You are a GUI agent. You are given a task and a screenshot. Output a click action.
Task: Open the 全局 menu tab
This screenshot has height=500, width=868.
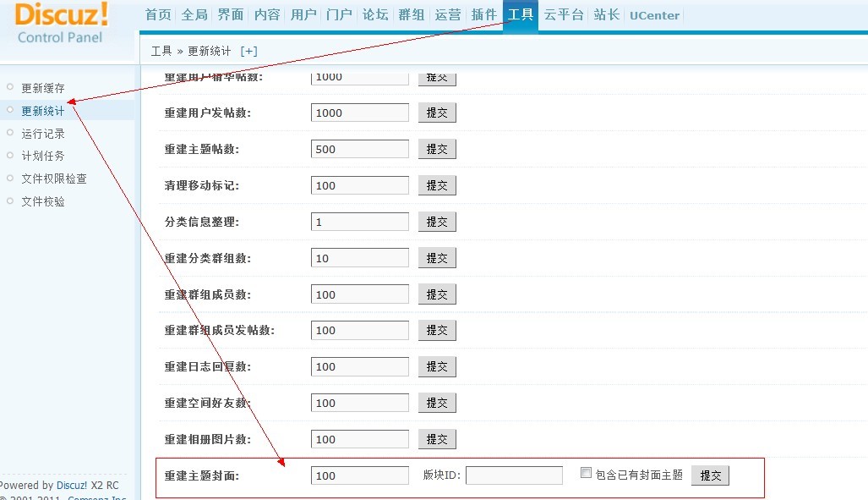pos(194,14)
